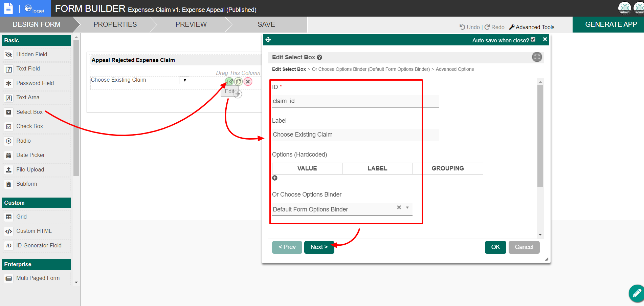Viewport: 644px width, 306px height.
Task: Expand the Choose Existing Claim select box
Action: (184, 80)
